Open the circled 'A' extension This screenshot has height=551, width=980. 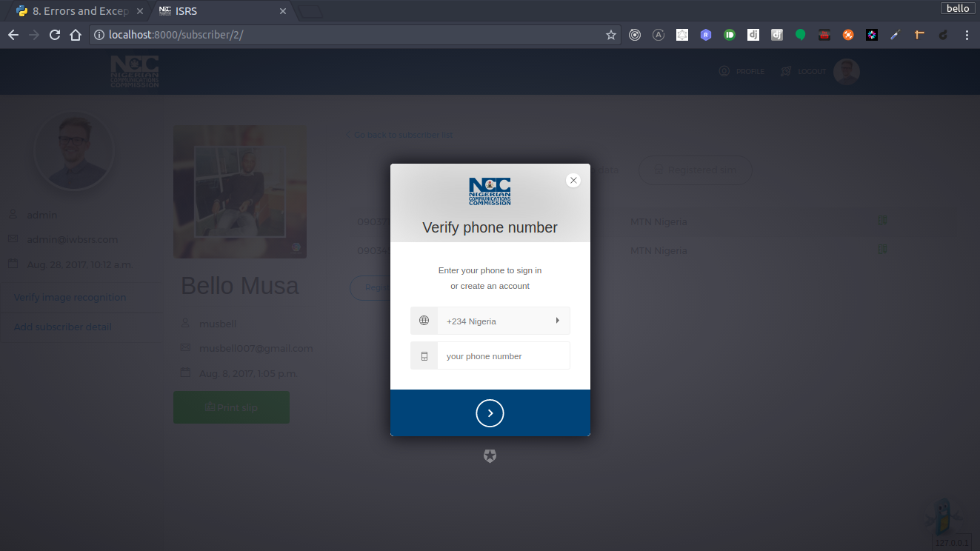(659, 35)
